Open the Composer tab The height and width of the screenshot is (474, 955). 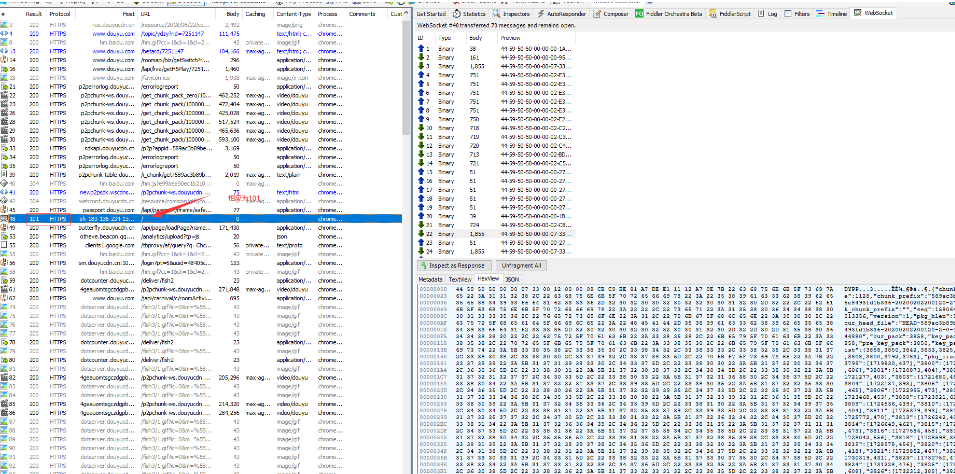[611, 13]
